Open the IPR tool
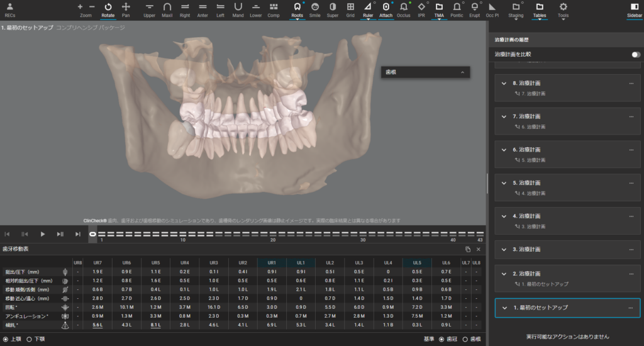 tap(421, 7)
